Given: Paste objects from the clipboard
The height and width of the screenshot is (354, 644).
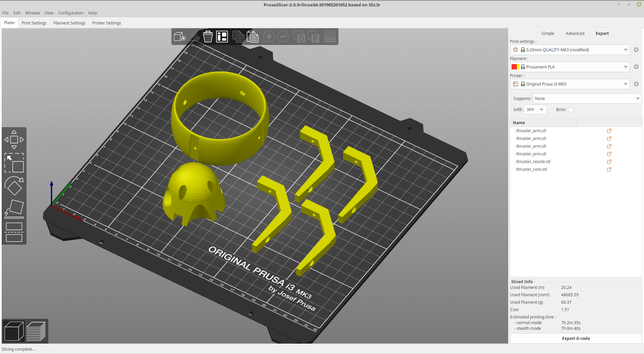Looking at the screenshot, I should click(253, 37).
